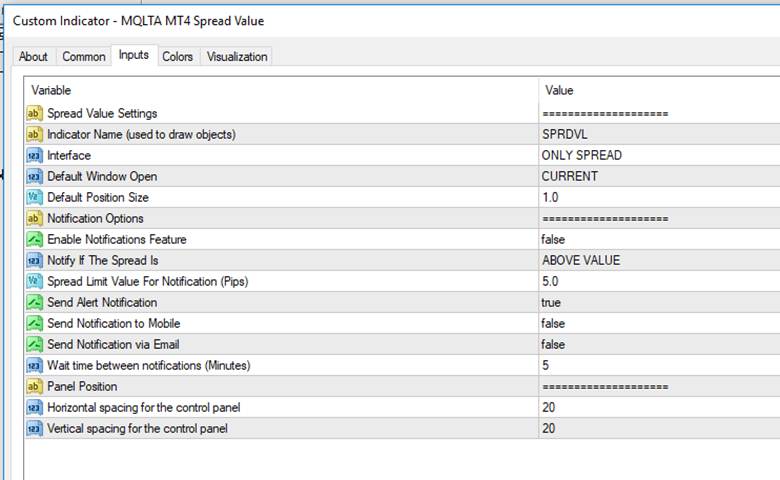Click the icon beside Vertical spacing row
This screenshot has width=780, height=480.
click(x=34, y=428)
